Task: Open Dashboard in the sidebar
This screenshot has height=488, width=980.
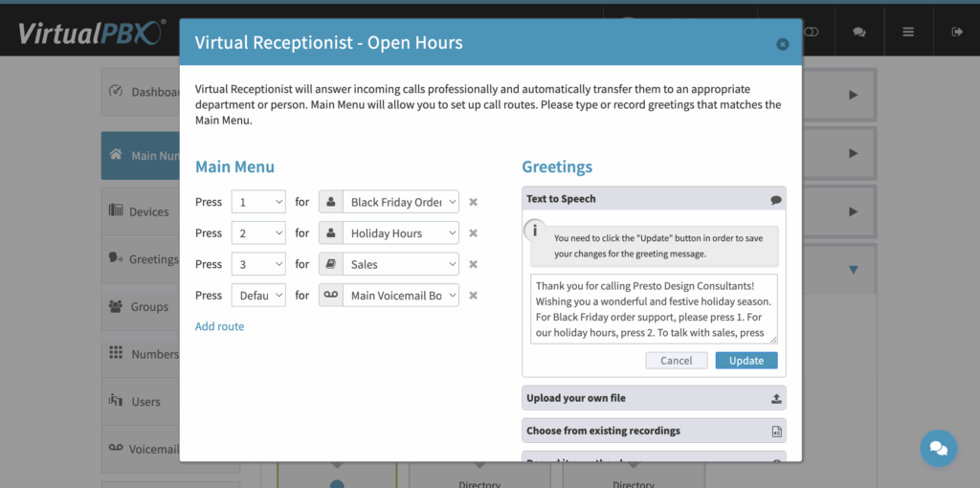Action: tap(141, 92)
